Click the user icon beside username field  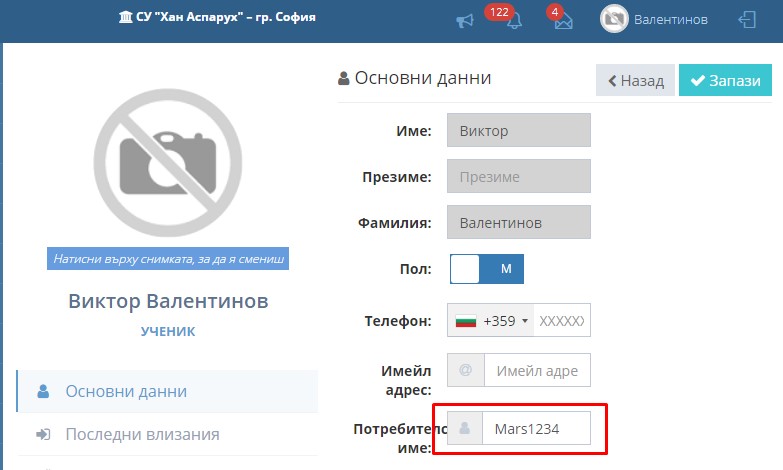[465, 428]
